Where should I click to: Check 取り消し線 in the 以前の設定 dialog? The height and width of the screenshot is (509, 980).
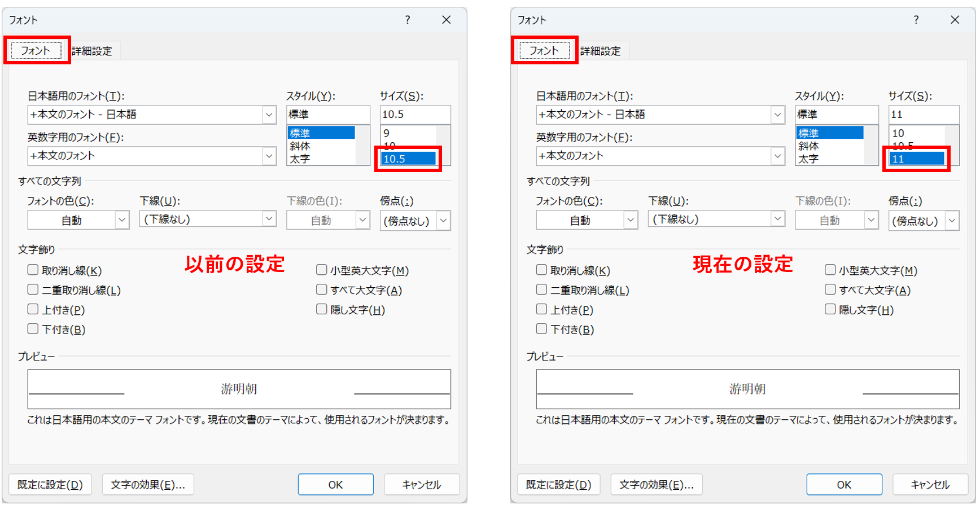point(33,270)
